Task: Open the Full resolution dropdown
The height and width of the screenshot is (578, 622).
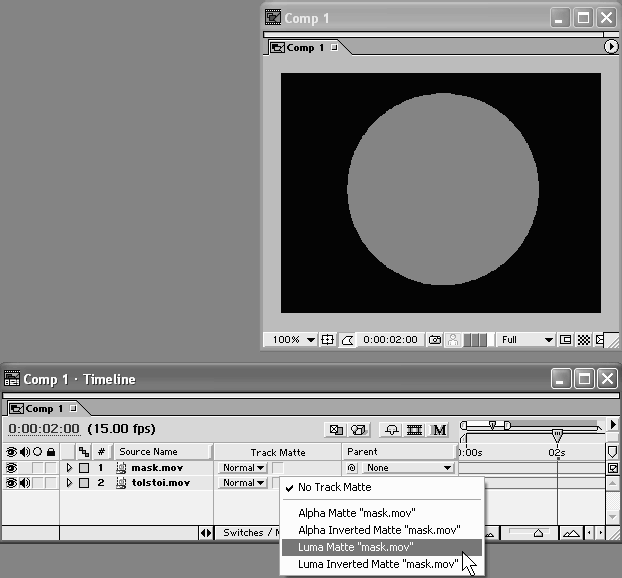Action: 526,340
